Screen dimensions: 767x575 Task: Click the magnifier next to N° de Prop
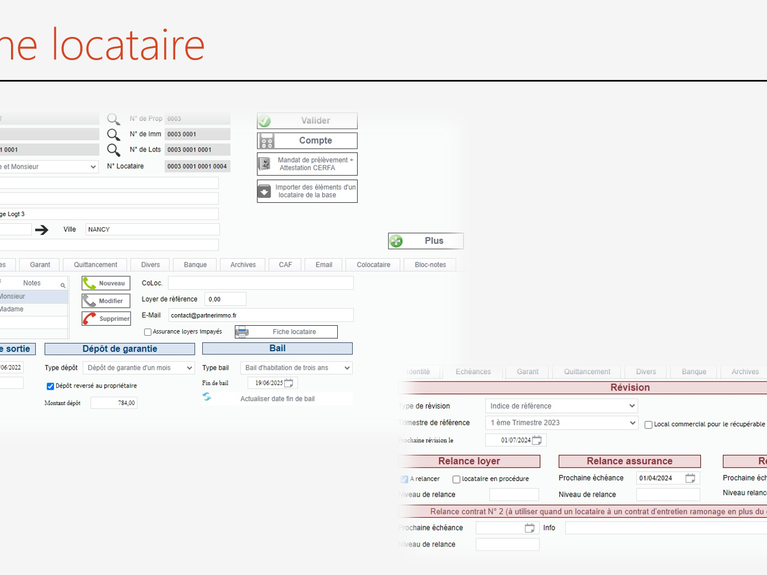113,119
